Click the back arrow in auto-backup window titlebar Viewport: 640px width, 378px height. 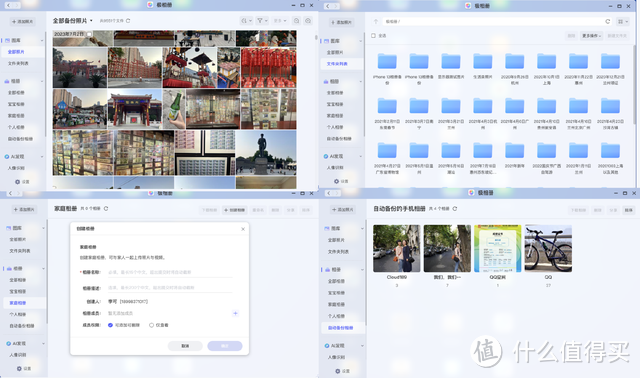click(x=328, y=193)
